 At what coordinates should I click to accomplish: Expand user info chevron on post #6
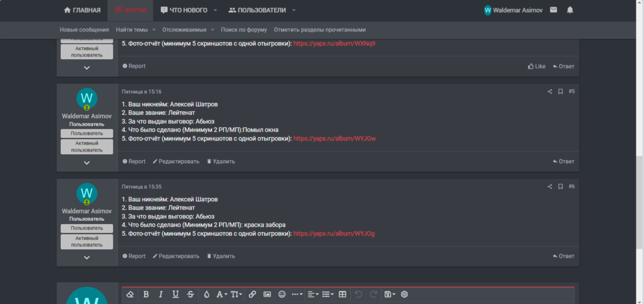coord(86,257)
